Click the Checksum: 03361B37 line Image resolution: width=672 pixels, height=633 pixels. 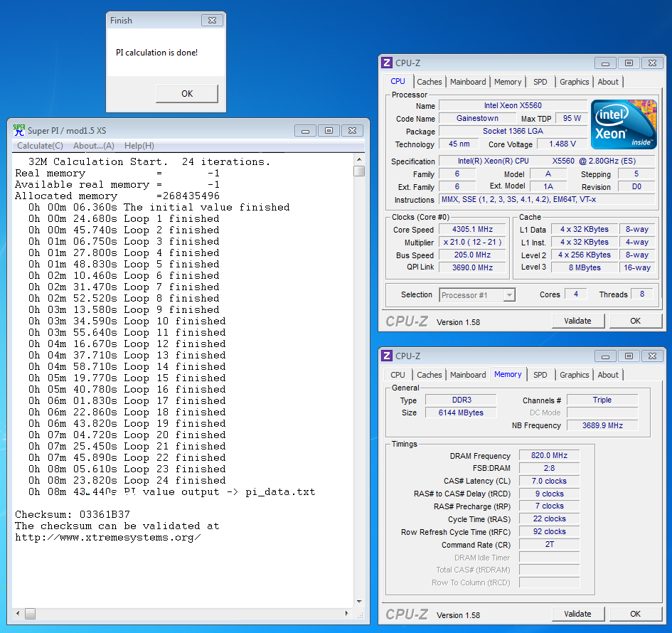73,514
